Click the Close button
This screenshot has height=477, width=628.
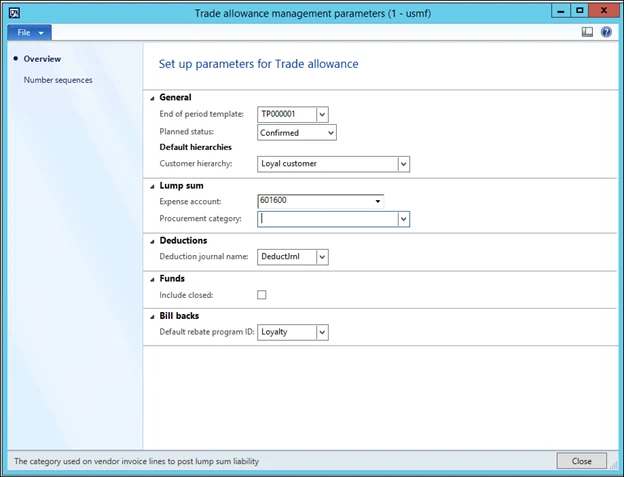(582, 461)
